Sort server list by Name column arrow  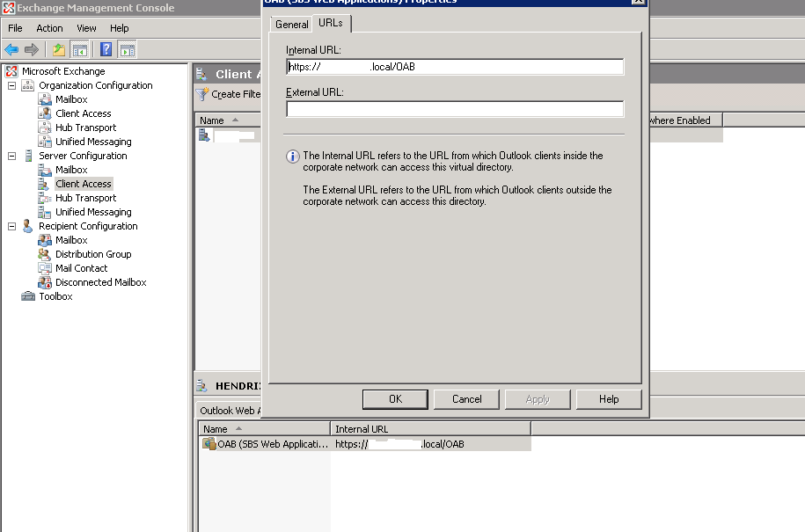coord(235,120)
